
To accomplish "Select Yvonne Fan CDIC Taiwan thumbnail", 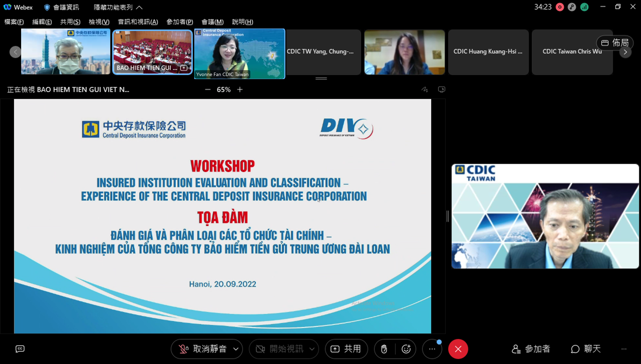I will pyautogui.click(x=240, y=54).
